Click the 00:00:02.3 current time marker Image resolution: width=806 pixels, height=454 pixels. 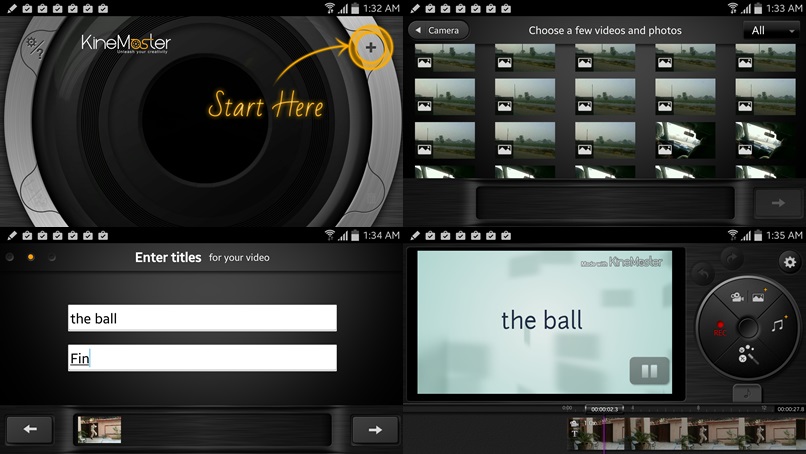coord(604,409)
